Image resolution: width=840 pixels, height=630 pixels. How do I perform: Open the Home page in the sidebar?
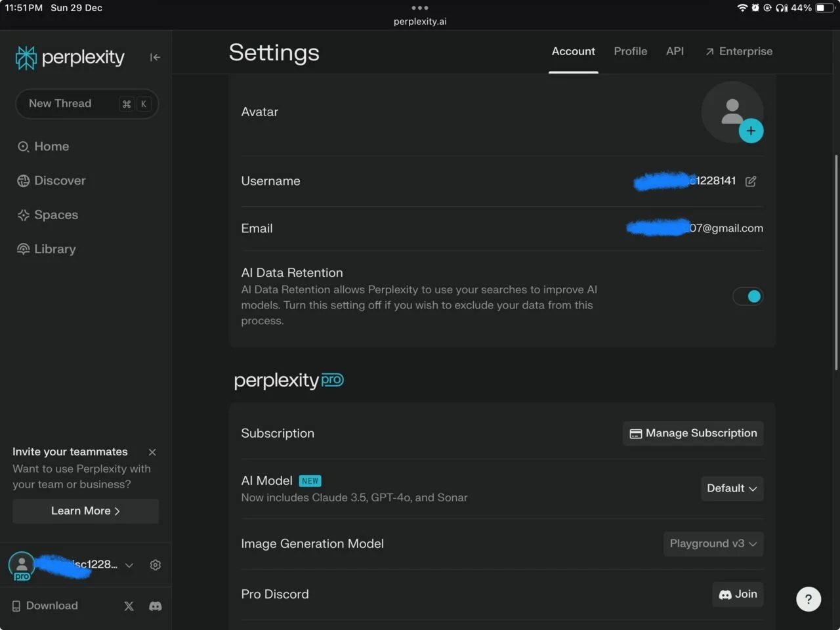pos(43,146)
